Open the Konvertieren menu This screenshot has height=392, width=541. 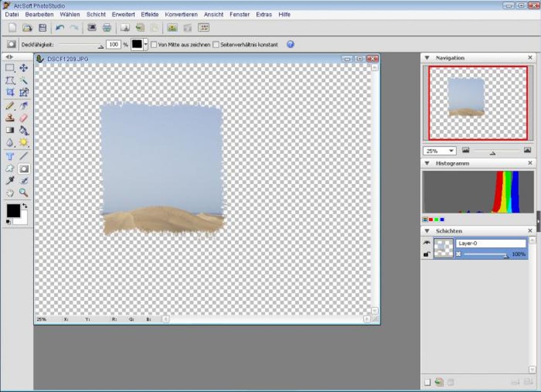pos(181,14)
